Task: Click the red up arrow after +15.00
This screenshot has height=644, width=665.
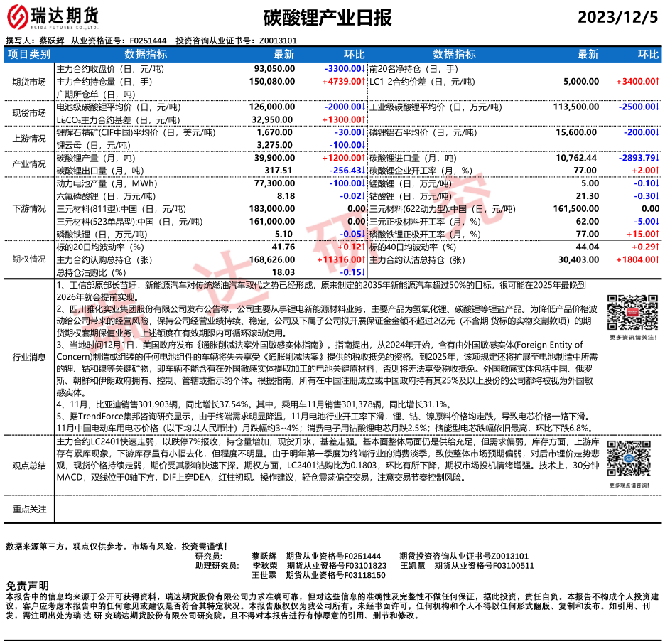Action: [658, 234]
